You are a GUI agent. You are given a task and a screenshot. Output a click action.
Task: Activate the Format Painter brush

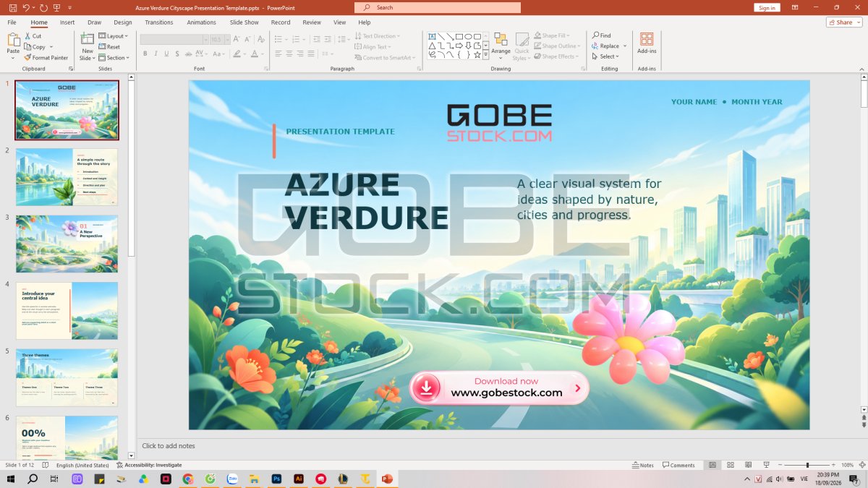click(27, 57)
